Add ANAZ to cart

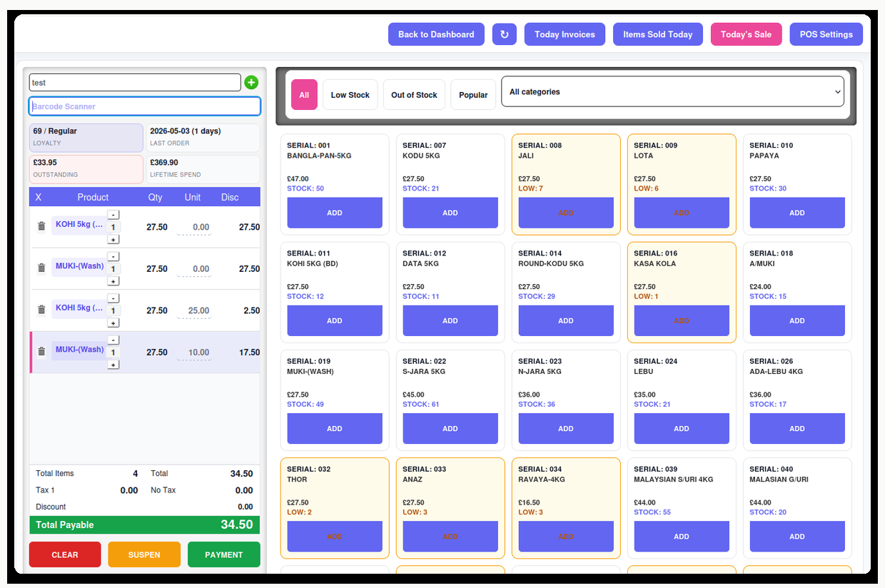(450, 536)
